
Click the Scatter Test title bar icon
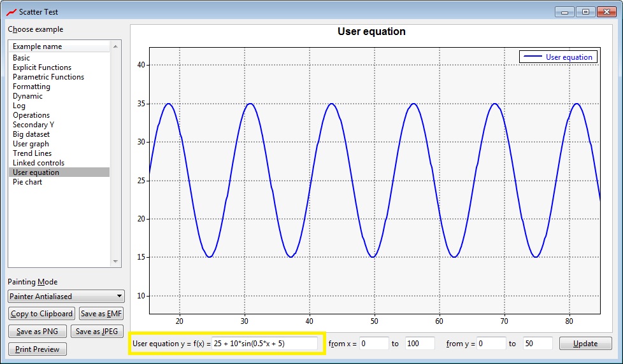(11, 11)
